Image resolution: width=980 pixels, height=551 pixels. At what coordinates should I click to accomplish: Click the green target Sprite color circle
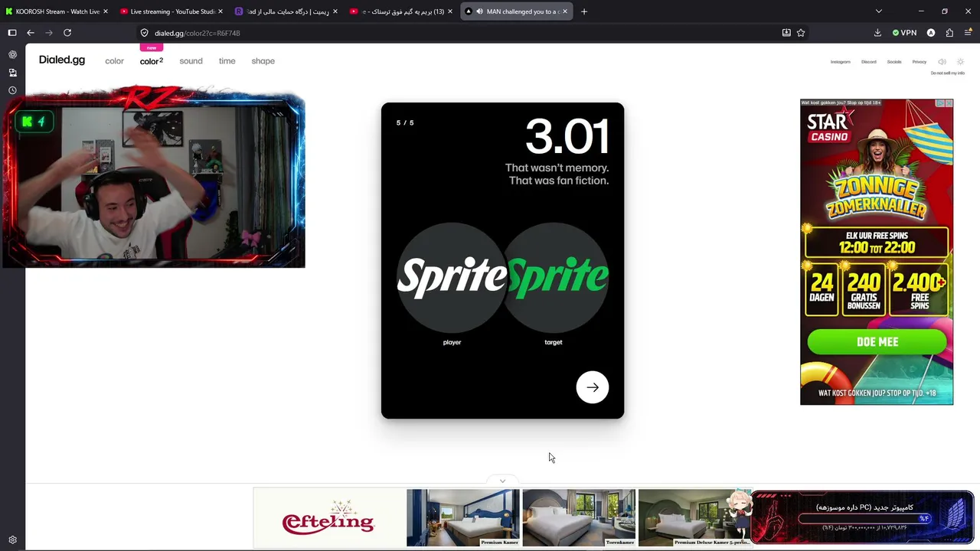click(x=554, y=276)
